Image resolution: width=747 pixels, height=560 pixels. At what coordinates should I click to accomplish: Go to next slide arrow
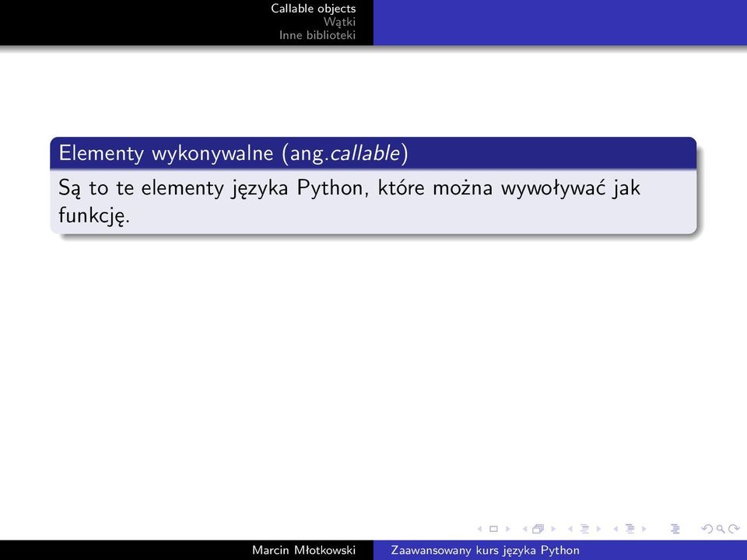coord(508,529)
